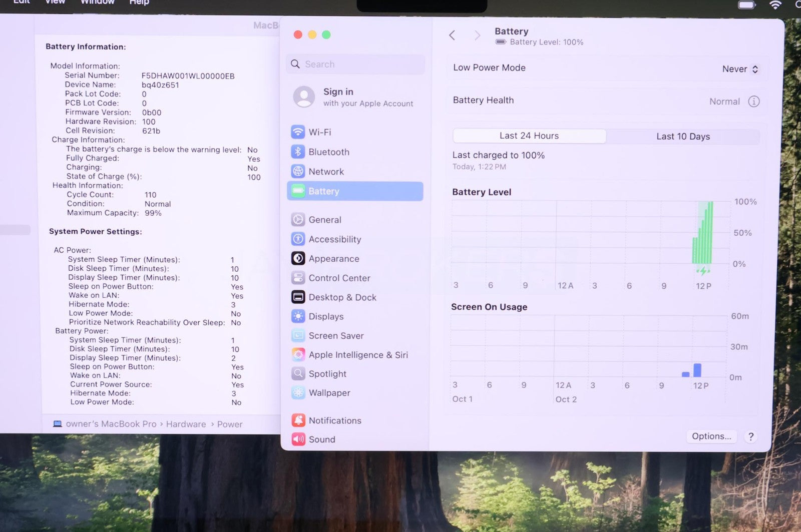Select the Last 24 Hours tab
Viewport: 801px width, 532px height.
coord(529,136)
